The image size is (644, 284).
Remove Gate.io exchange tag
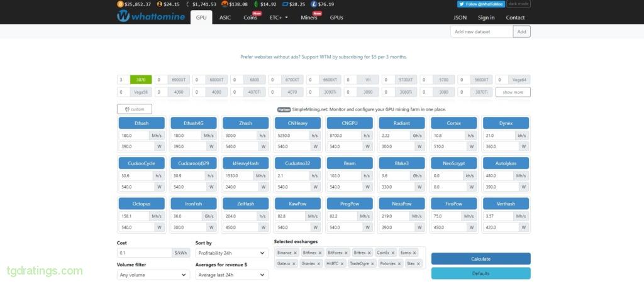click(294, 263)
